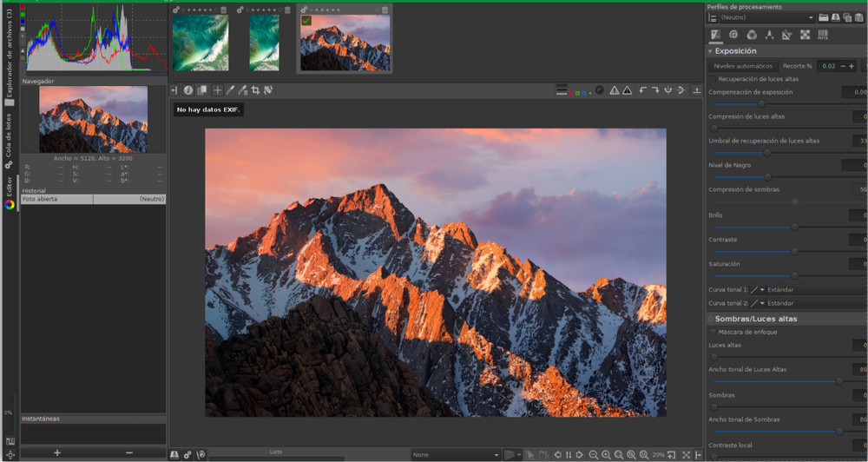
Task: Select the crop selection tool
Action: click(255, 90)
